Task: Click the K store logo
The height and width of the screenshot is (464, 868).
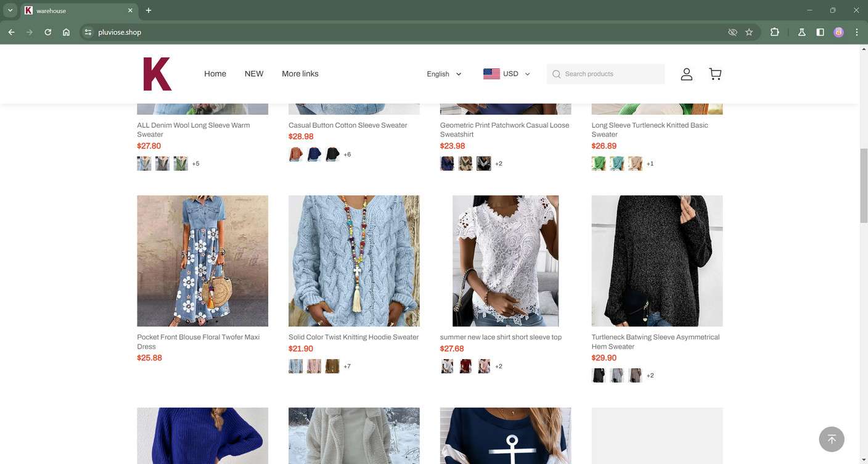Action: click(x=156, y=73)
